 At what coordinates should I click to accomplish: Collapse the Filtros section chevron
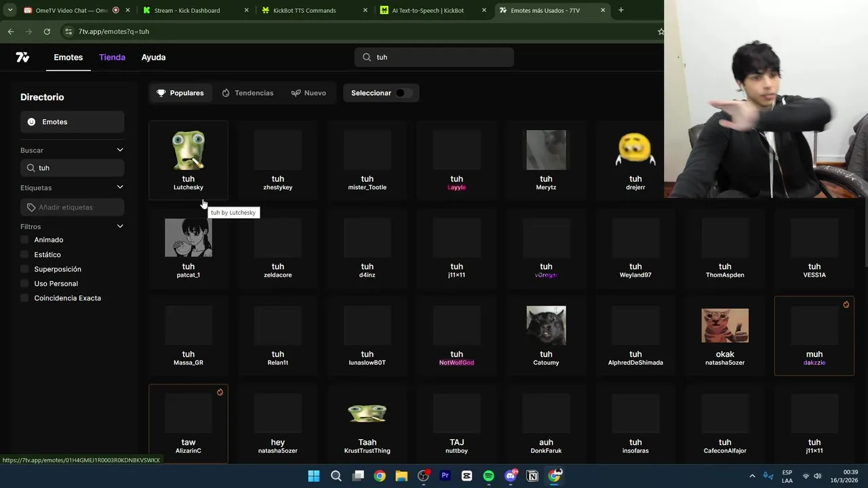tap(120, 226)
